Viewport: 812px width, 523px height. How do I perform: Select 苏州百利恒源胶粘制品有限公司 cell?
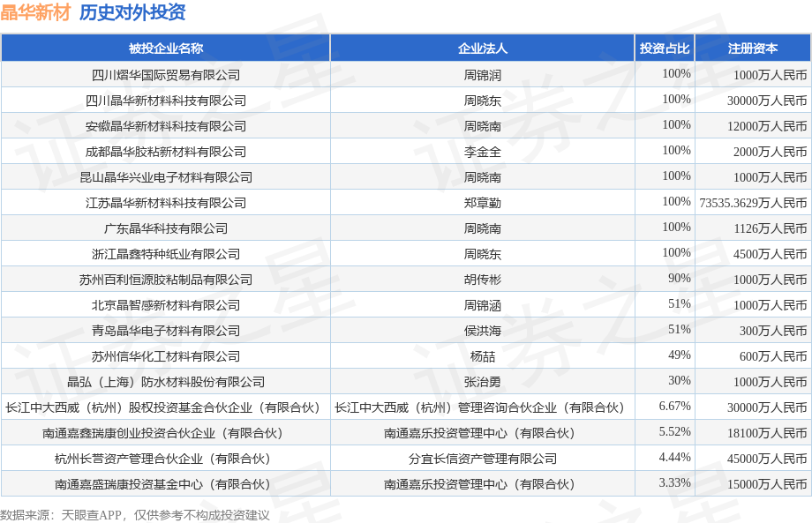166,280
